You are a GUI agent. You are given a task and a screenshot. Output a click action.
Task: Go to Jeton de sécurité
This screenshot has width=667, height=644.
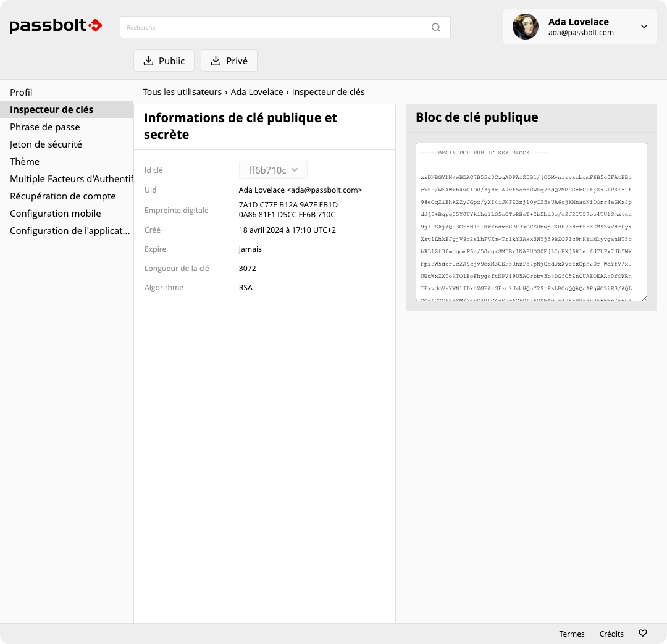point(46,144)
